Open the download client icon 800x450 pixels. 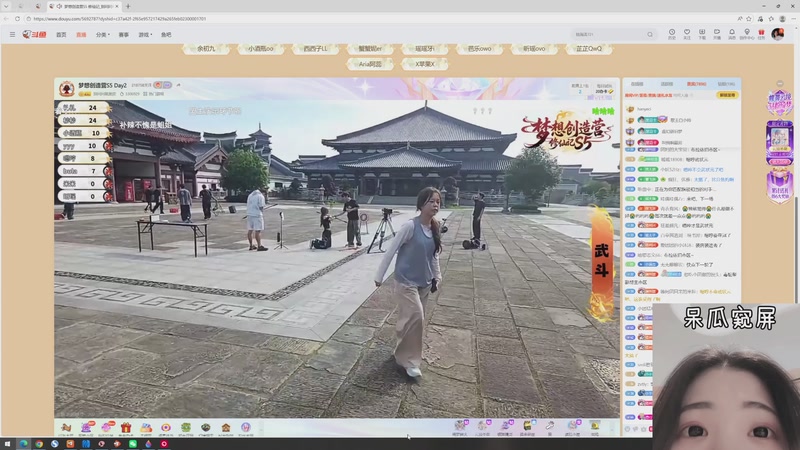point(702,34)
